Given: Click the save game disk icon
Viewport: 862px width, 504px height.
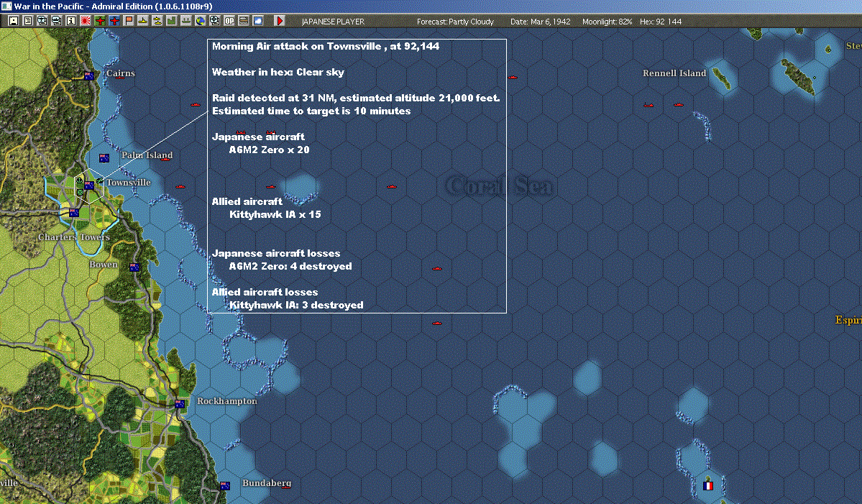Looking at the screenshot, I should point(14,21).
